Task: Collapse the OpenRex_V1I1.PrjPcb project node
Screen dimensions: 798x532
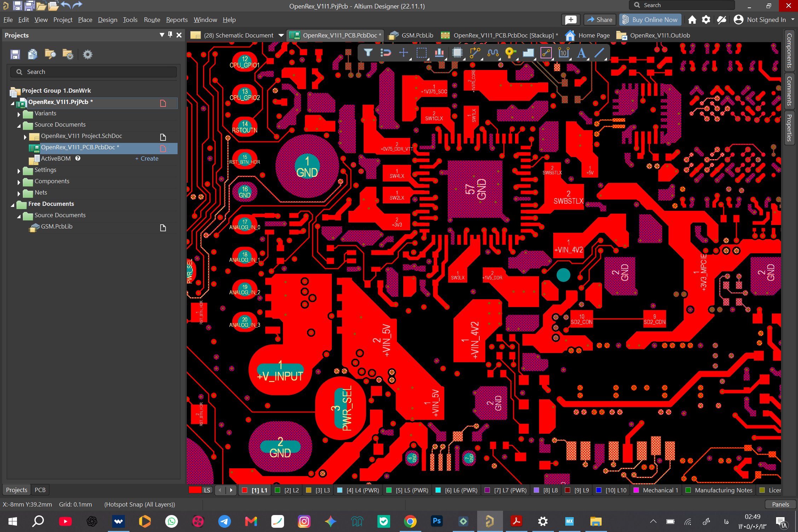Action: (x=13, y=103)
